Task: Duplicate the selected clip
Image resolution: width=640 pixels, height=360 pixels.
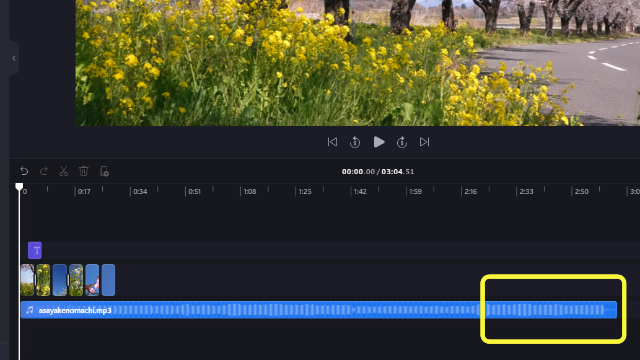Action: (104, 171)
